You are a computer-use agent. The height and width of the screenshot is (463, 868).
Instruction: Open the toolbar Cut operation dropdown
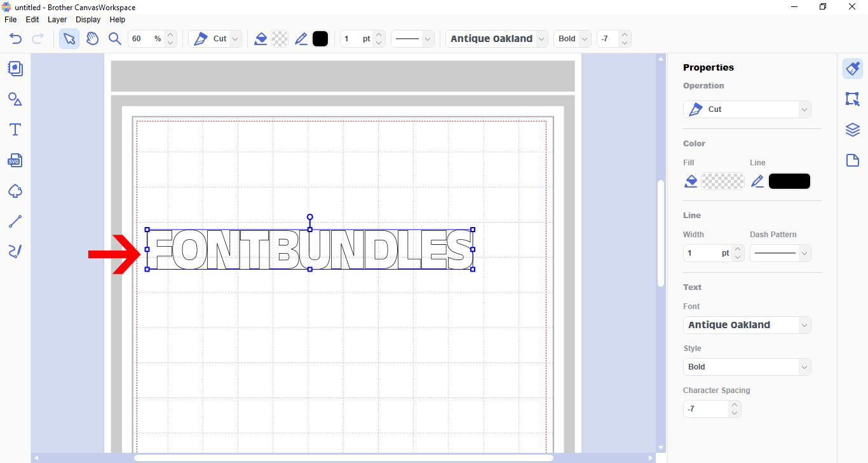pyautogui.click(x=215, y=39)
